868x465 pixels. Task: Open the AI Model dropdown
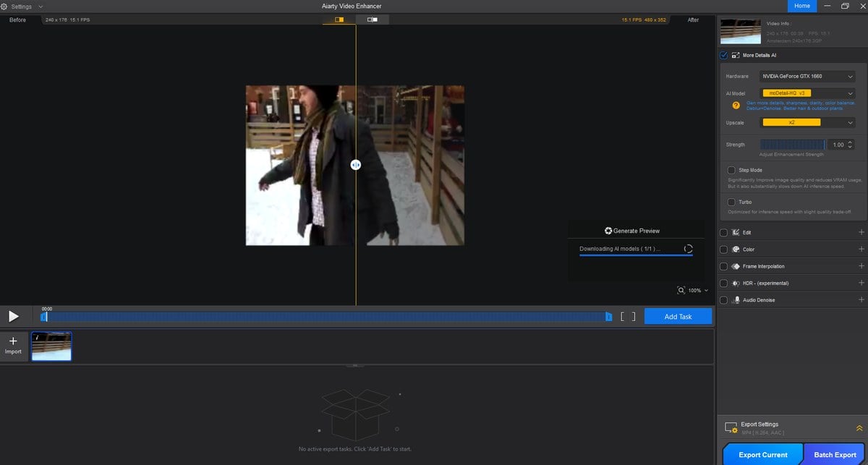point(808,93)
